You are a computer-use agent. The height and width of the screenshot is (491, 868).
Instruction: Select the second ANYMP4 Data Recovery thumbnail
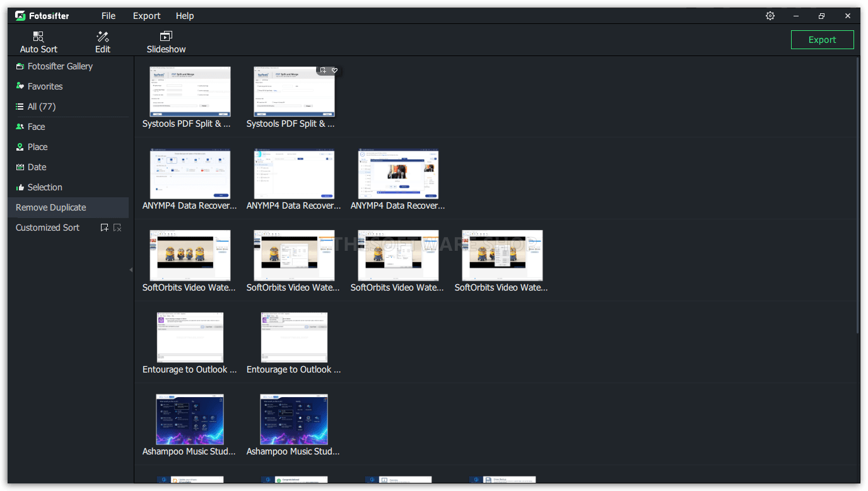click(x=294, y=174)
